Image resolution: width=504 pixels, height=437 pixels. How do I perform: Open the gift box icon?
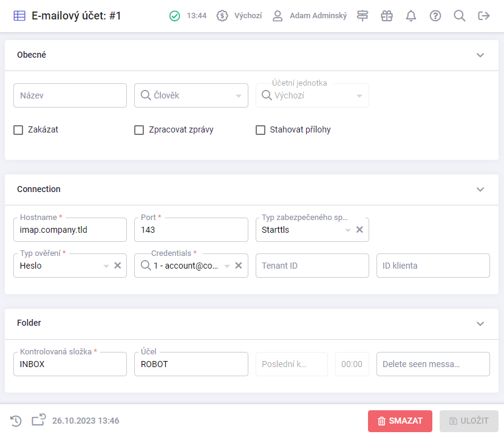click(387, 16)
